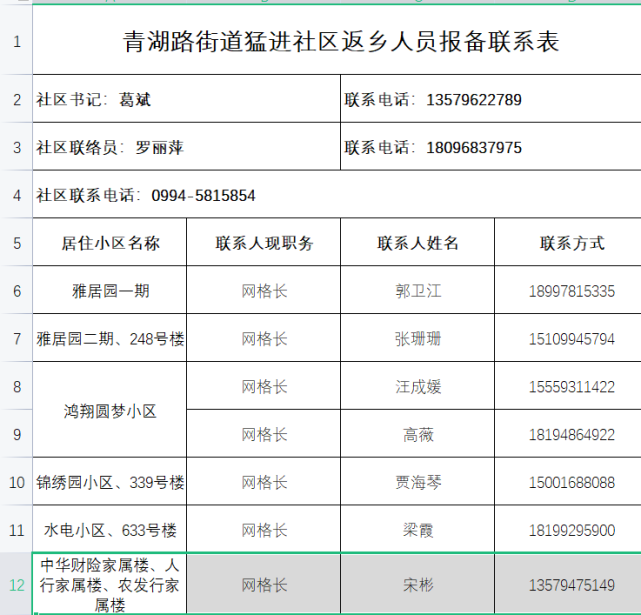Select the name cell 宋彬
641x615 pixels.
417,584
